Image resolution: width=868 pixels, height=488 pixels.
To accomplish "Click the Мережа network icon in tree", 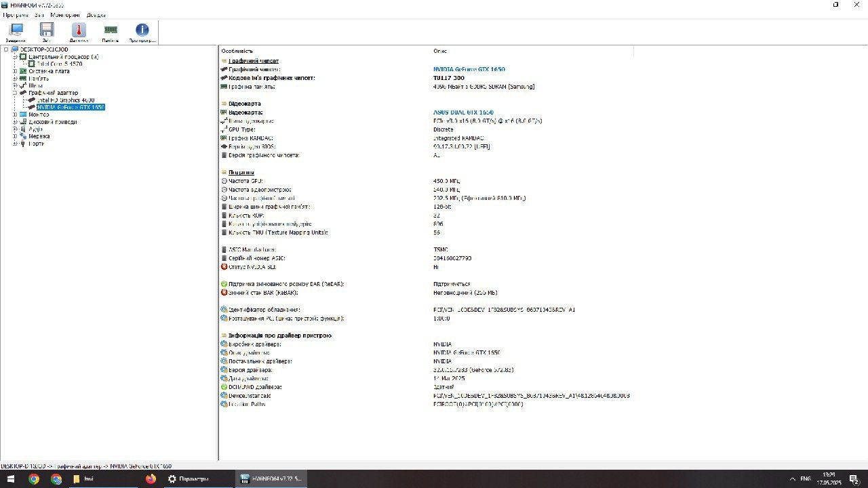I will point(23,136).
